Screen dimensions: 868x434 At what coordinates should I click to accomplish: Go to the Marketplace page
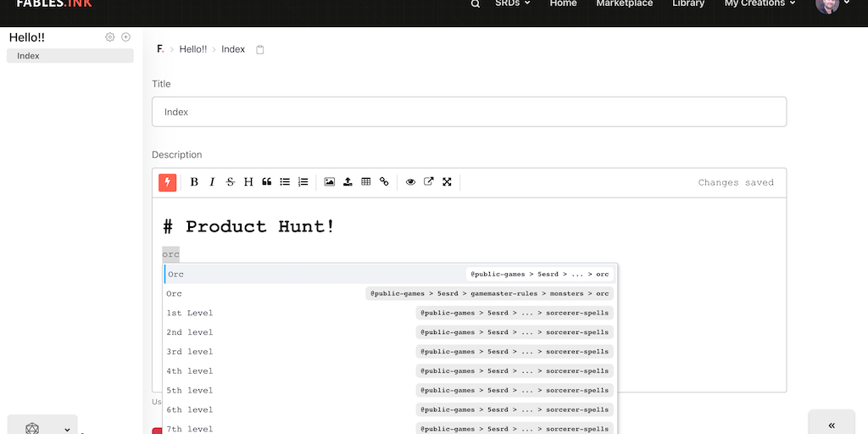point(625,4)
